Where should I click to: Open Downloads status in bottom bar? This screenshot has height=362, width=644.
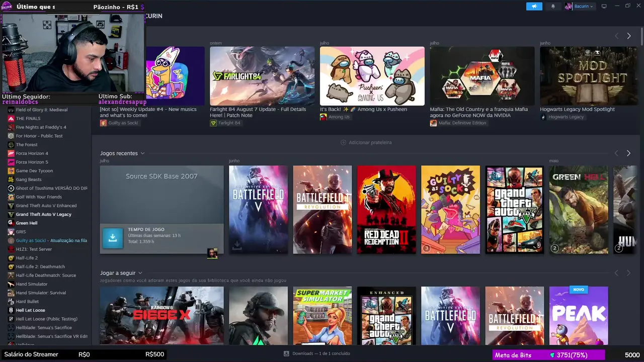317,353
